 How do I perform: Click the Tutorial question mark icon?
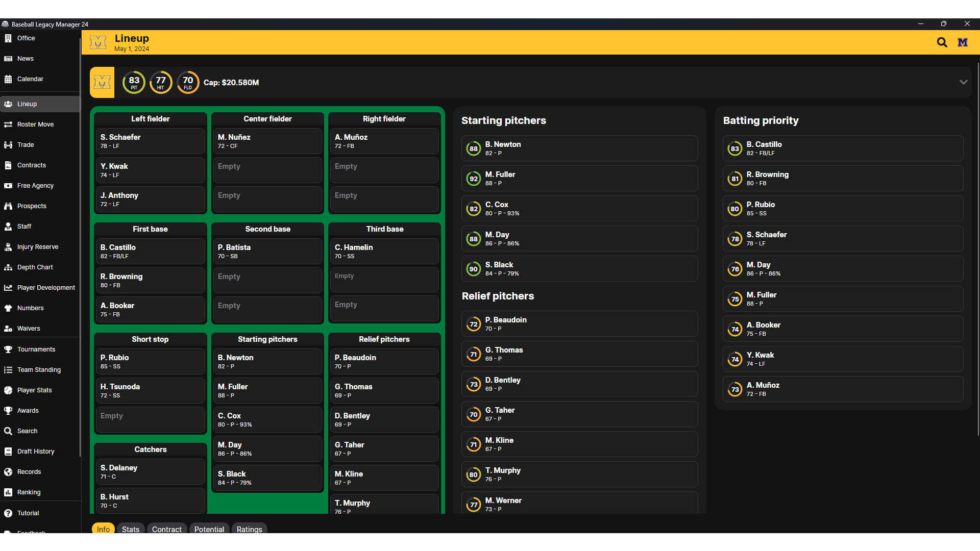(x=8, y=513)
